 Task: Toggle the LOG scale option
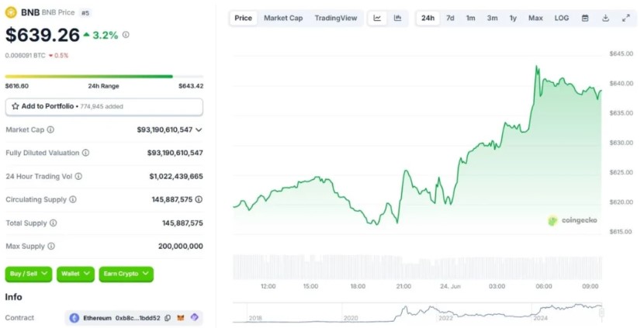click(562, 18)
